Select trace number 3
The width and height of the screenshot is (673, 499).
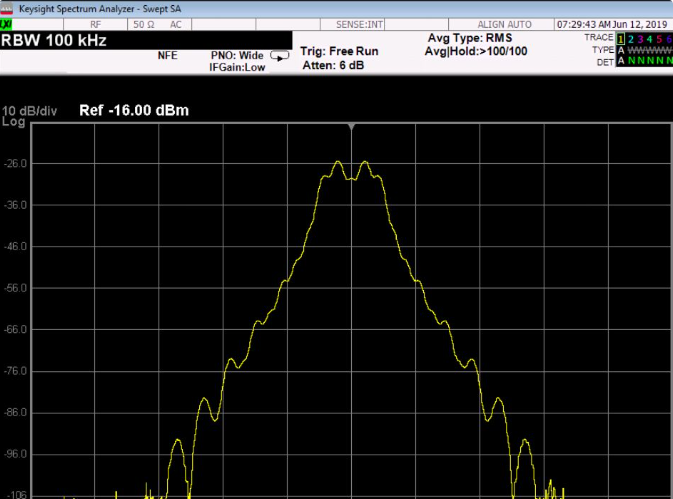(x=640, y=39)
